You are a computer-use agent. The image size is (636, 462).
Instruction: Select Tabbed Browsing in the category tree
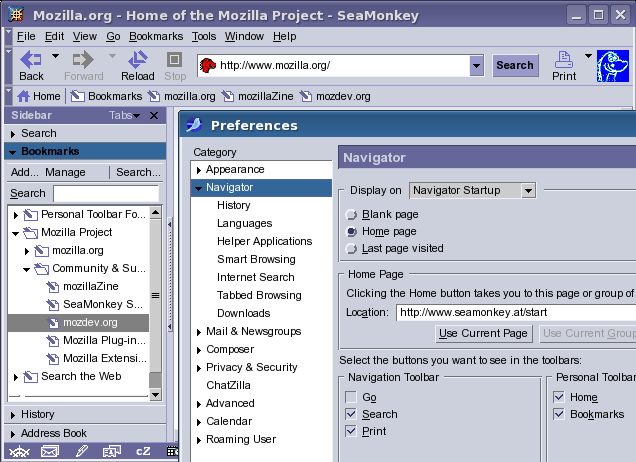pyautogui.click(x=259, y=295)
